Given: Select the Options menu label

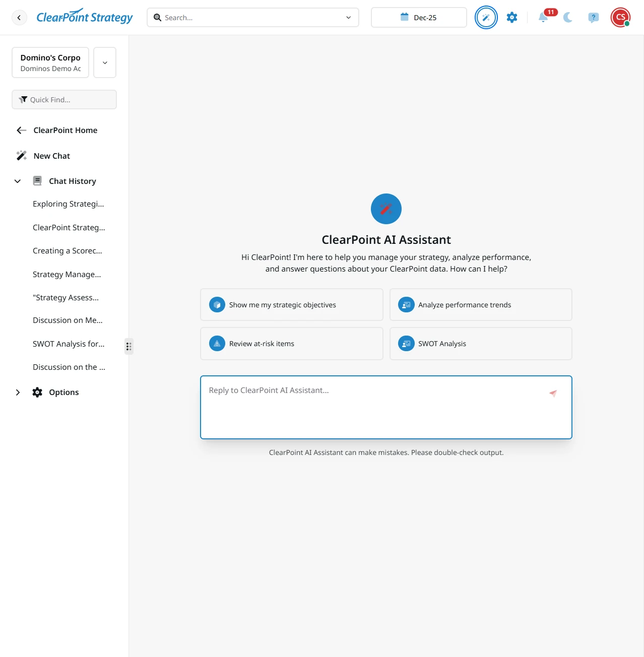Looking at the screenshot, I should (64, 392).
